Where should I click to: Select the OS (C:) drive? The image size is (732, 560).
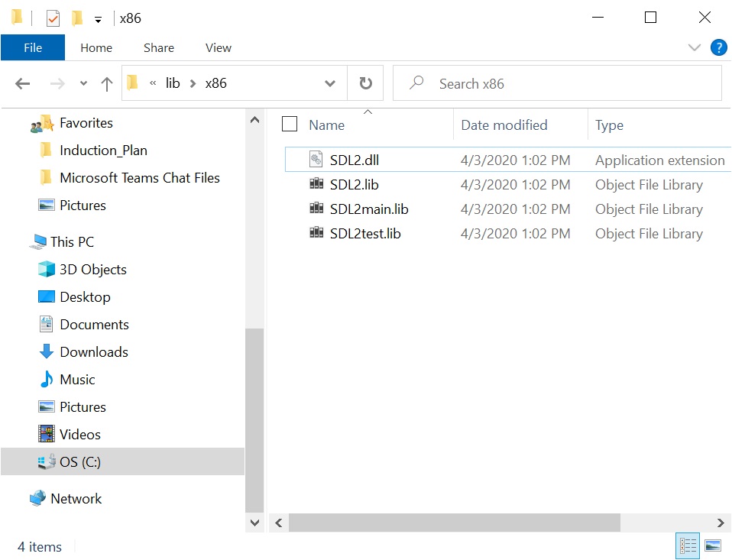[122, 461]
